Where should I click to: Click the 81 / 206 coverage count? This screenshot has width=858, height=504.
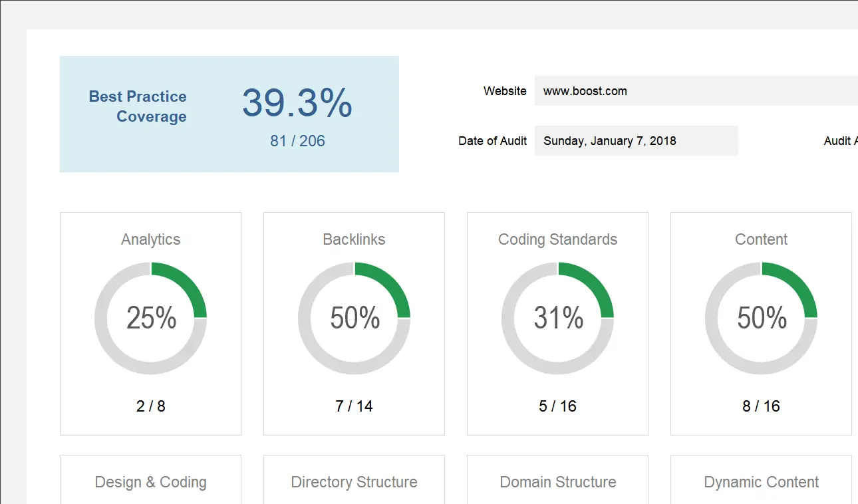pyautogui.click(x=297, y=141)
